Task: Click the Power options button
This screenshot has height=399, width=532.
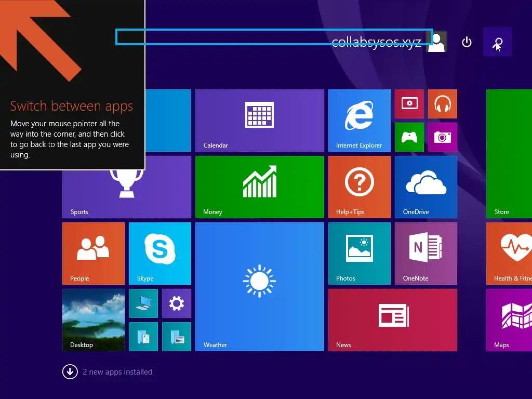Action: (467, 42)
